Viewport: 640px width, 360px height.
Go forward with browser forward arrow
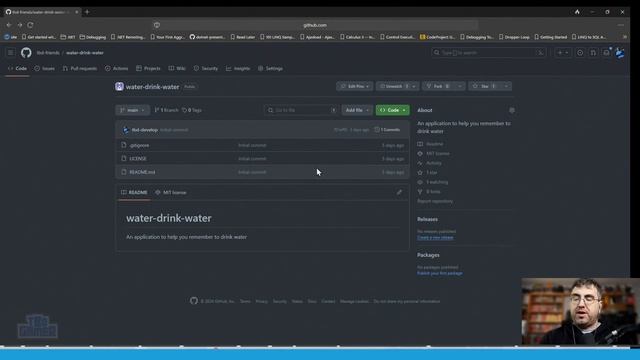click(20, 25)
